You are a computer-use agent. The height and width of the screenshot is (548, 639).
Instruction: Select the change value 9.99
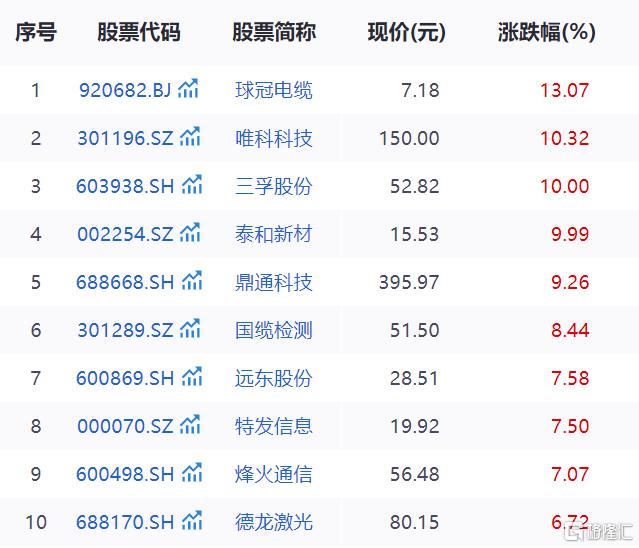coord(570,234)
